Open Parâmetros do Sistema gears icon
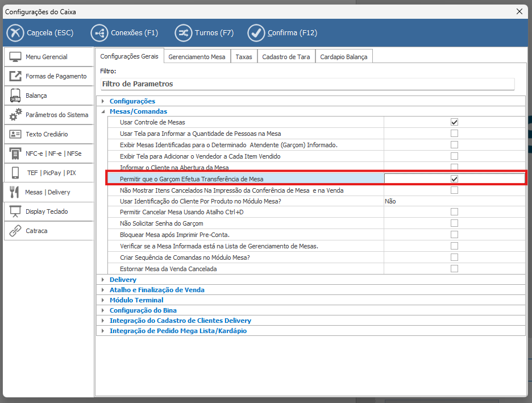This screenshot has height=403, width=532. pos(16,115)
